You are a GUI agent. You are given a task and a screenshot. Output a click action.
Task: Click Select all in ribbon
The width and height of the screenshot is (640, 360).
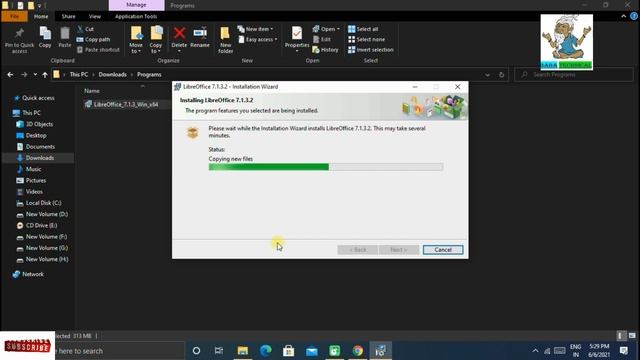363,29
